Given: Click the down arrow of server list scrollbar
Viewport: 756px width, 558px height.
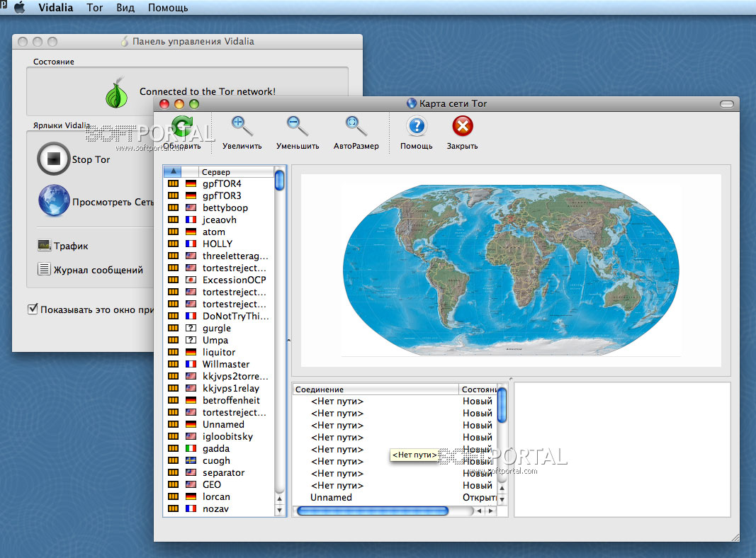Looking at the screenshot, I should click(279, 510).
